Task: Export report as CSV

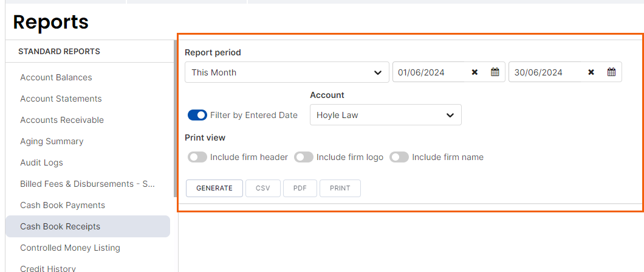Action: (263, 189)
